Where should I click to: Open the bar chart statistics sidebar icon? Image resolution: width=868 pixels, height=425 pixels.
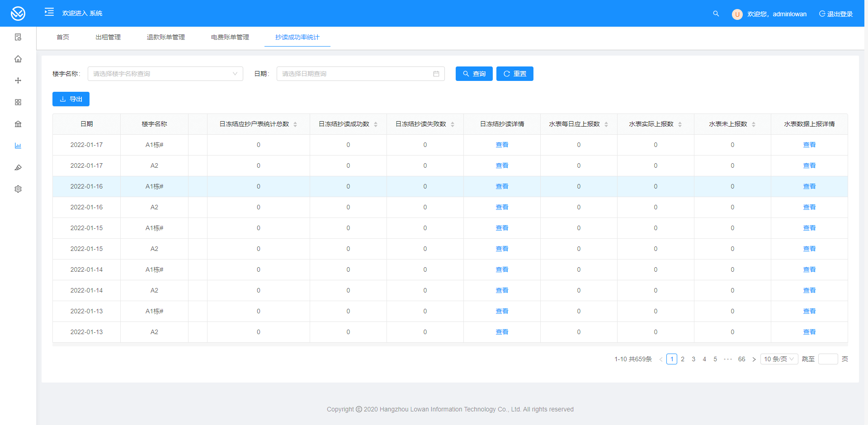(x=18, y=146)
